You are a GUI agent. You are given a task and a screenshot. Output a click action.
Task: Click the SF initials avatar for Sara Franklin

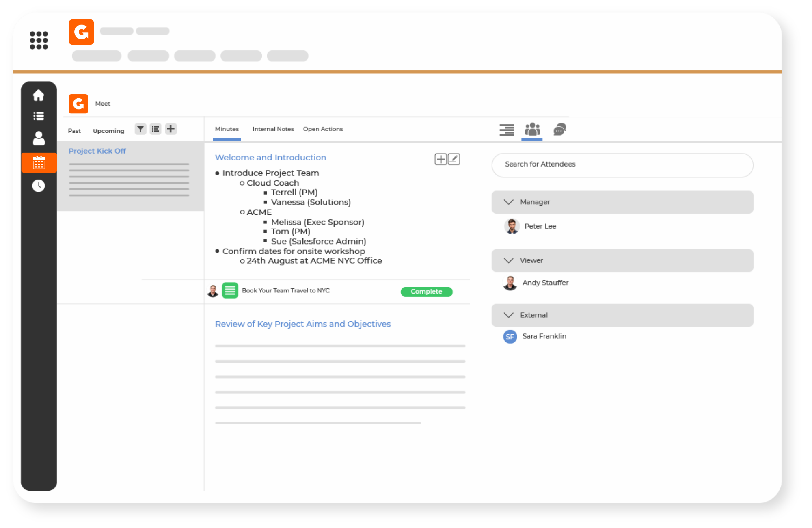point(510,337)
